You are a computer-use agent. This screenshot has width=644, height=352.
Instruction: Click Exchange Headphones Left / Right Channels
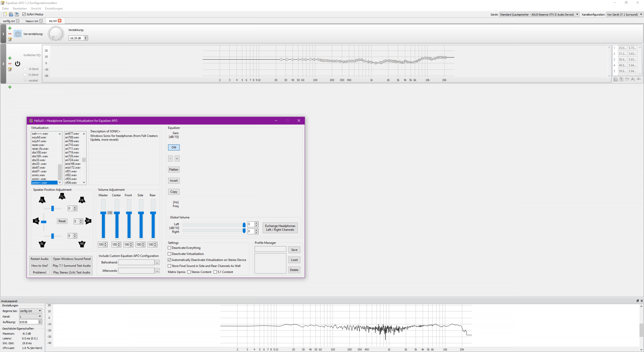(280, 228)
